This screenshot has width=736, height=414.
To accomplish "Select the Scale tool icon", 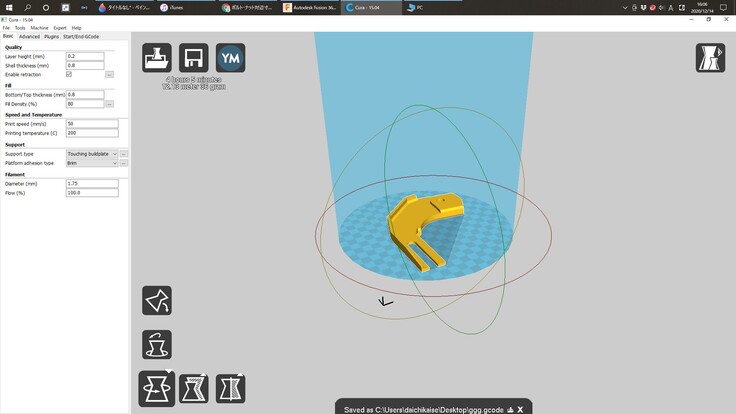I will 194,388.
